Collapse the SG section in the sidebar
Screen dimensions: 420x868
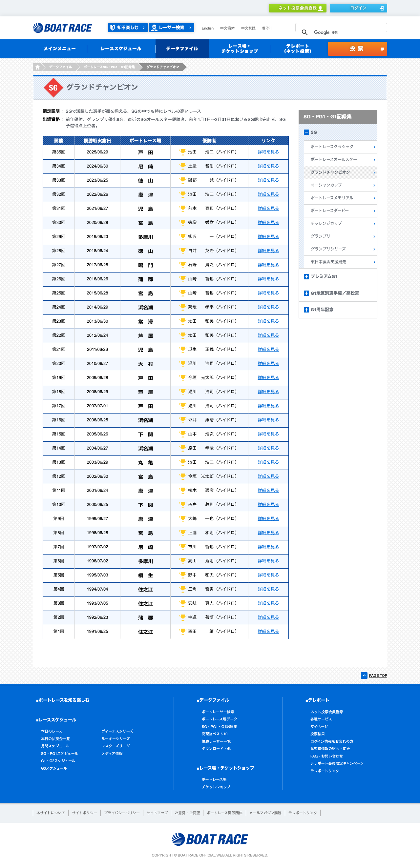[x=306, y=132]
